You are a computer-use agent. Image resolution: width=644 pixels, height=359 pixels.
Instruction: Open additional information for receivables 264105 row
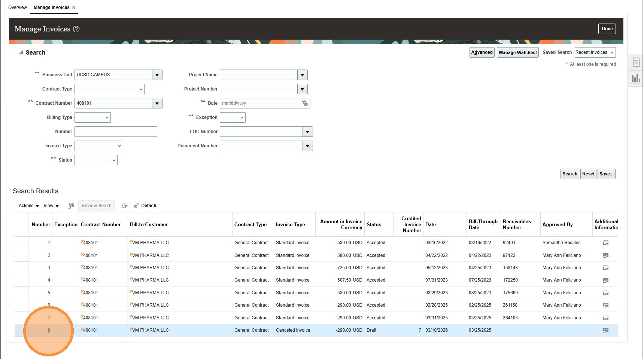606,318
